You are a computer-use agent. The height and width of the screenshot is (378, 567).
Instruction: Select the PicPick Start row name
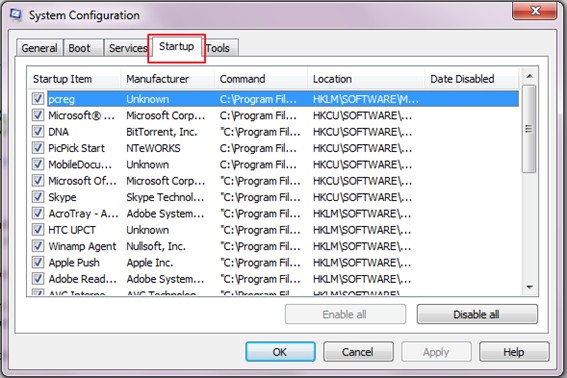(76, 148)
